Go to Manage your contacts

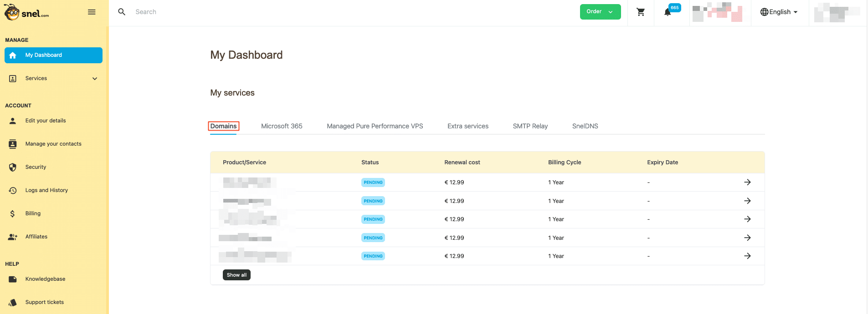[x=53, y=144]
